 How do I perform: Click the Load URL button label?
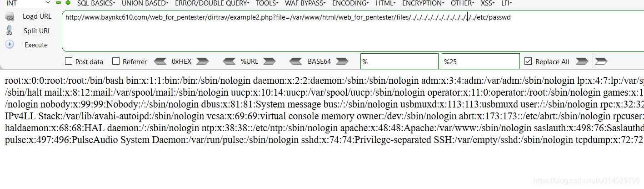pyautogui.click(x=37, y=16)
